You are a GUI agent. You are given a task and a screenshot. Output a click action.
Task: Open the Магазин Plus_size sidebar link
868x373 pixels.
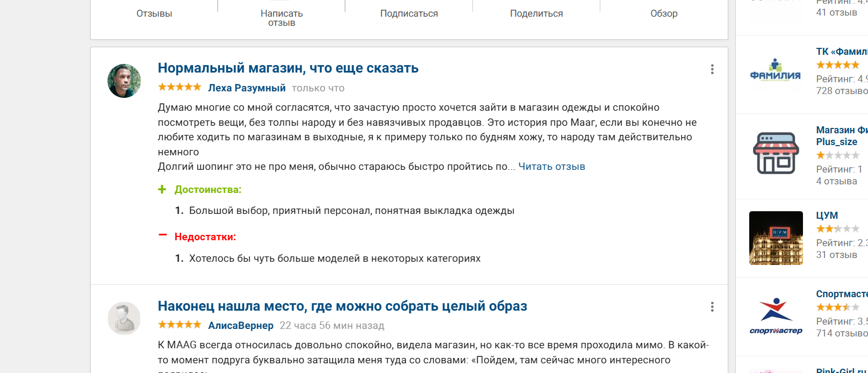click(x=842, y=136)
